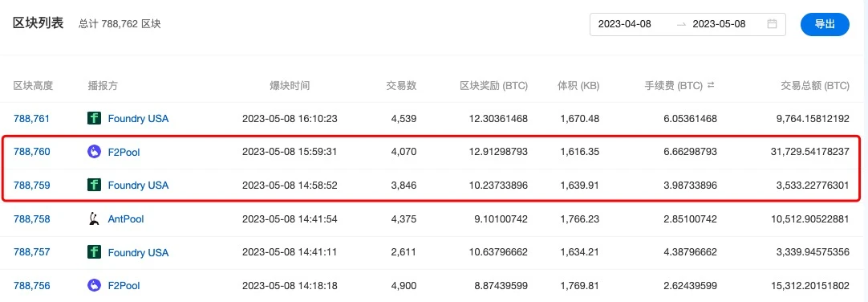Click total amount 10,512.90522881
Viewport: 868px width, 302px height.
(810, 219)
